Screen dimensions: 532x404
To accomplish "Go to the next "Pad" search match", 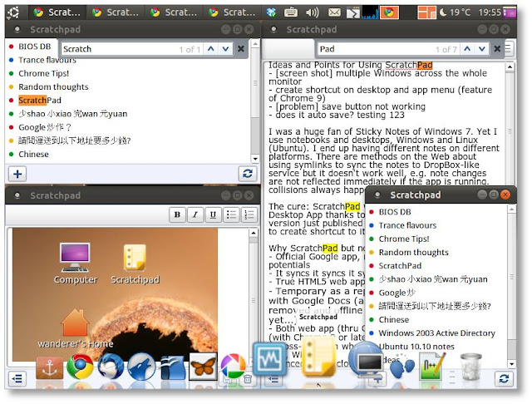I will (x=482, y=49).
